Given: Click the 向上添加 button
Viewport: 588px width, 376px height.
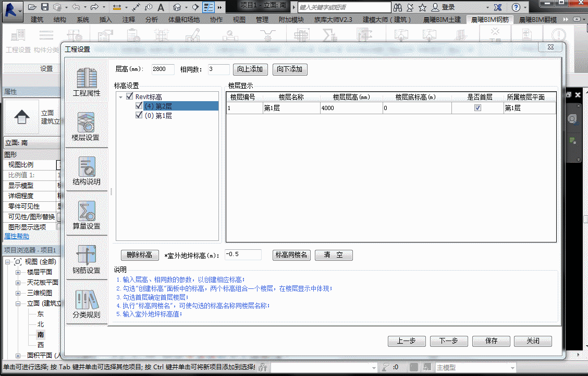Looking at the screenshot, I should [x=251, y=69].
